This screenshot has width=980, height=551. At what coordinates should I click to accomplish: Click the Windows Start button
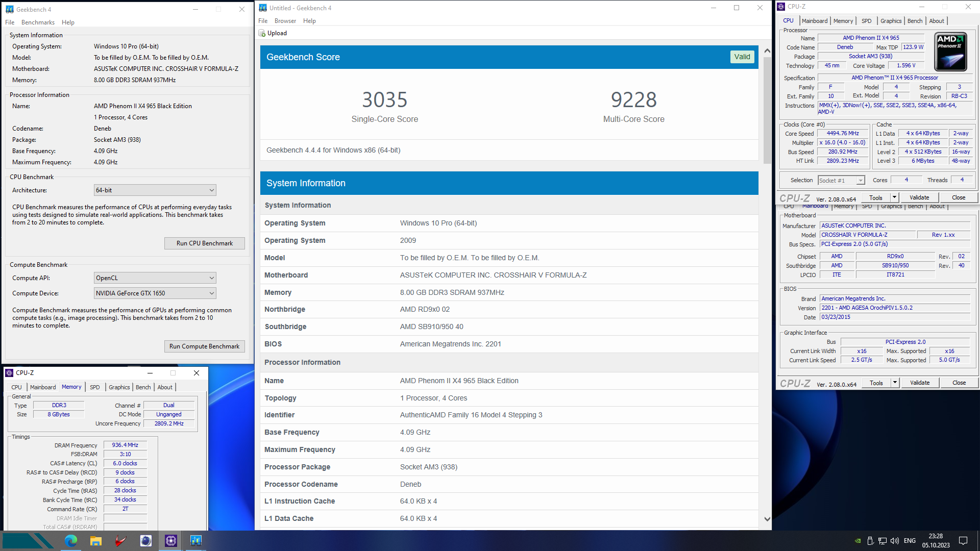(28, 541)
